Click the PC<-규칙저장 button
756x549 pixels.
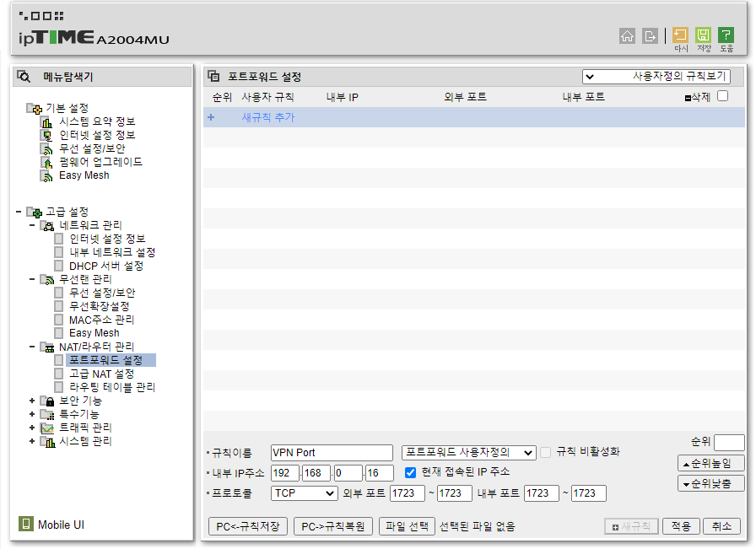pos(248,526)
